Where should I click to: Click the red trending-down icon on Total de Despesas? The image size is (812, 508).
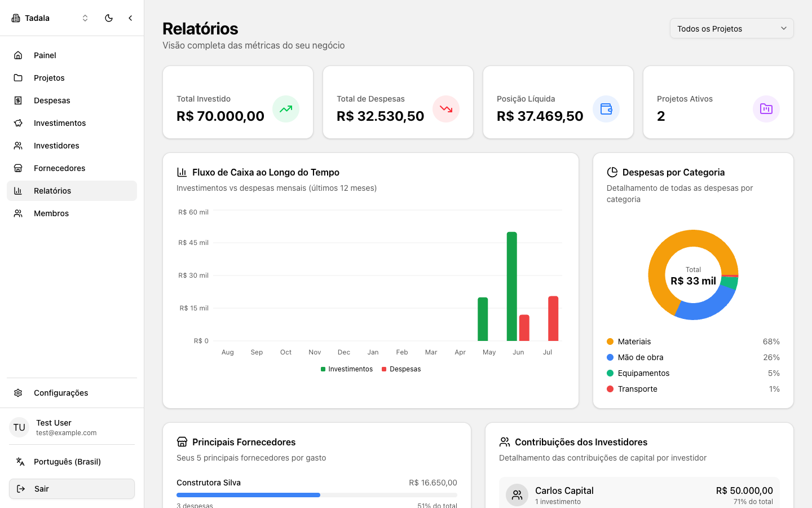coord(446,109)
